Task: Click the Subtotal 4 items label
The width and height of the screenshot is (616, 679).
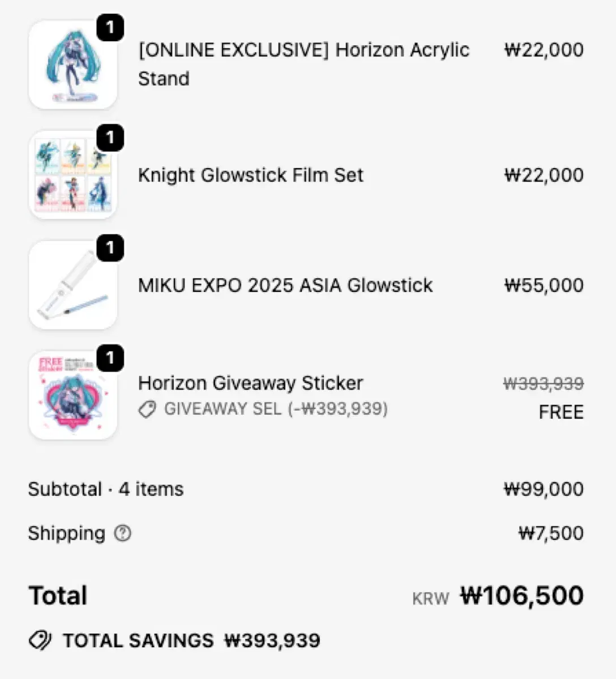Action: point(106,489)
